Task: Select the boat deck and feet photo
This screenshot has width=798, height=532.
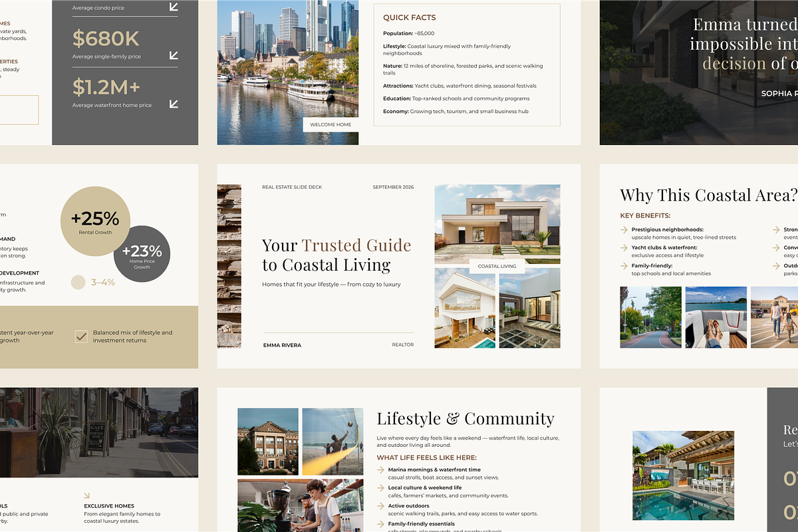Action: [716, 317]
